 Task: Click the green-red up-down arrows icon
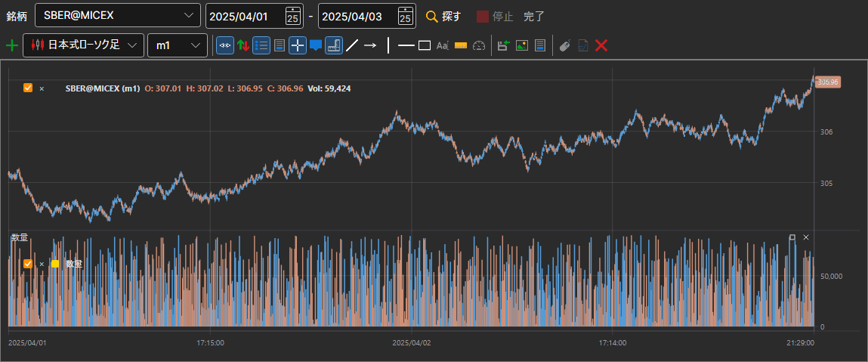pyautogui.click(x=242, y=45)
